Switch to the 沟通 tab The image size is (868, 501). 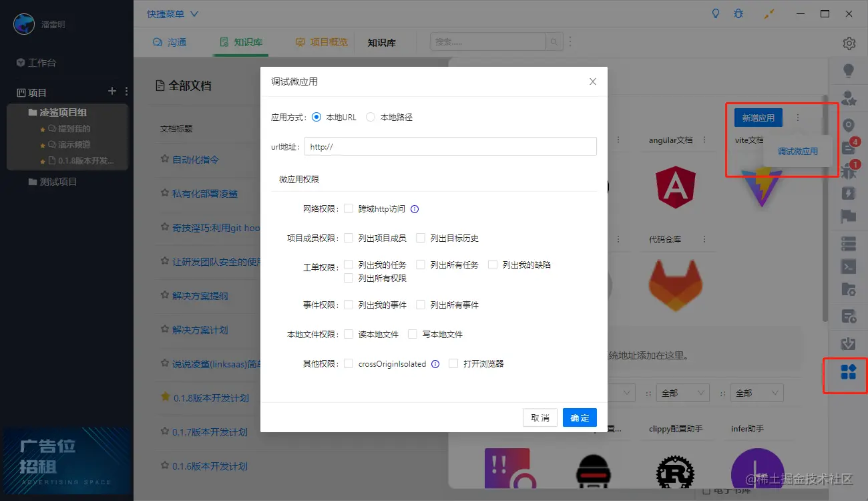click(x=170, y=42)
